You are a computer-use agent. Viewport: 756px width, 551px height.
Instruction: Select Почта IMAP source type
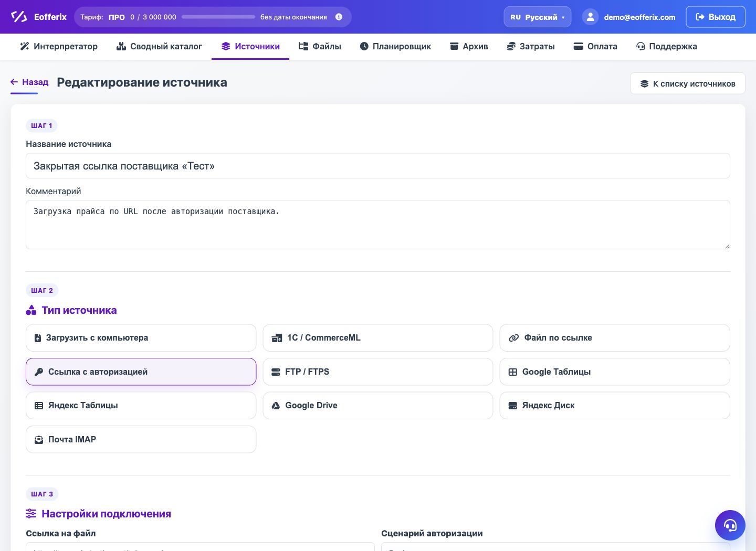141,439
